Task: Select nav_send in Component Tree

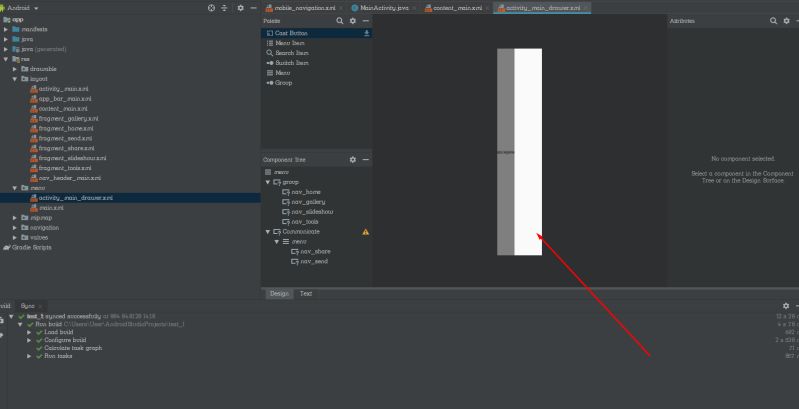Action: point(314,261)
